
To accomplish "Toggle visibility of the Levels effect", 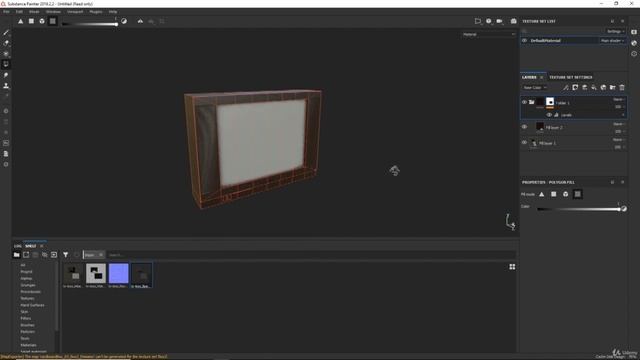I will tap(549, 115).
